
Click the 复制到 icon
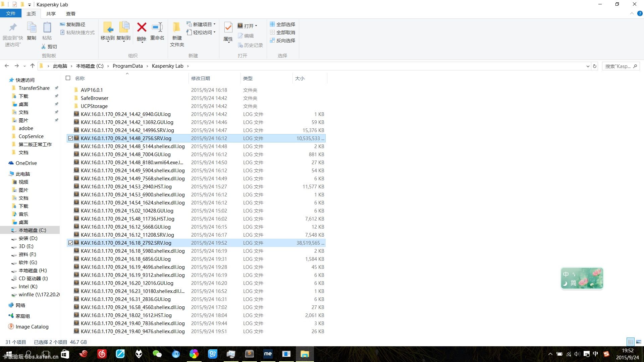(124, 27)
